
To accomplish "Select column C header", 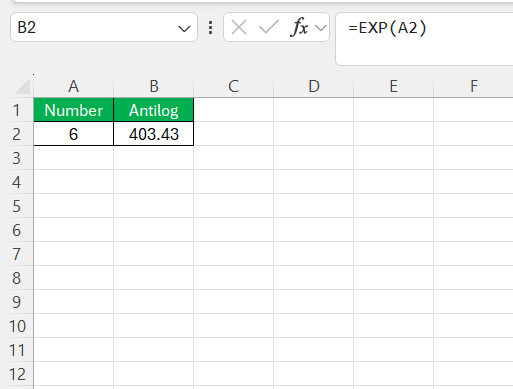I will (233, 86).
